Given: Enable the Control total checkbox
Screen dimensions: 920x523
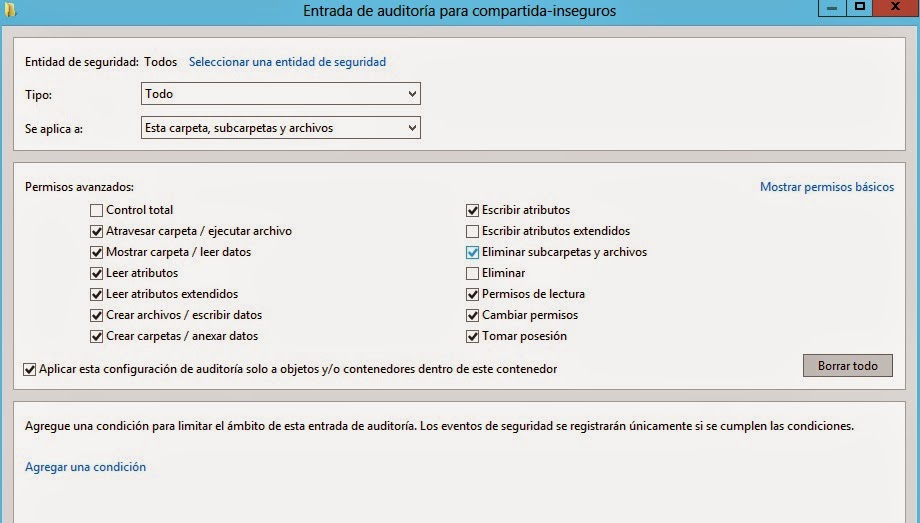Looking at the screenshot, I should 97,210.
